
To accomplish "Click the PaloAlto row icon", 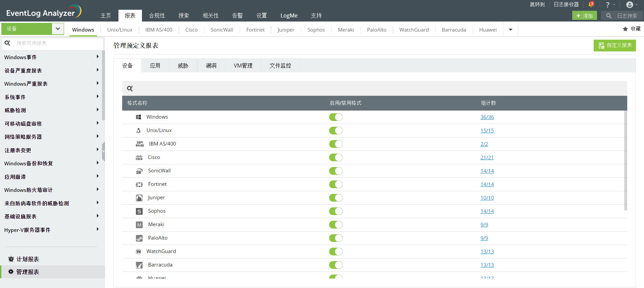I will [x=139, y=238].
